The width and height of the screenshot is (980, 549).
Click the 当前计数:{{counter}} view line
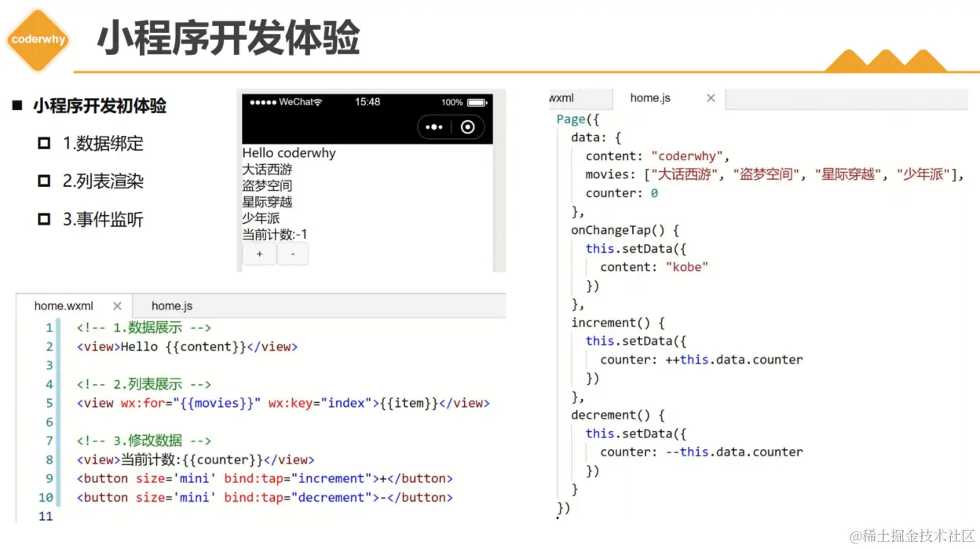click(x=196, y=459)
